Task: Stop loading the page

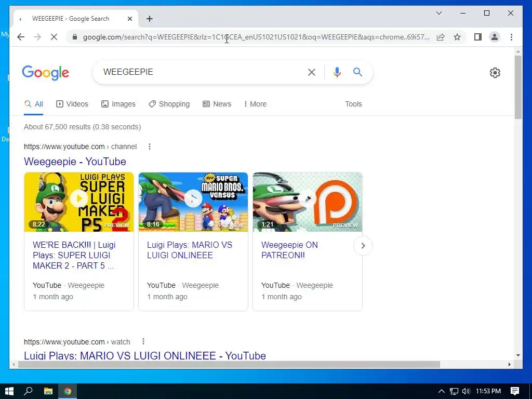Action: 54,37
